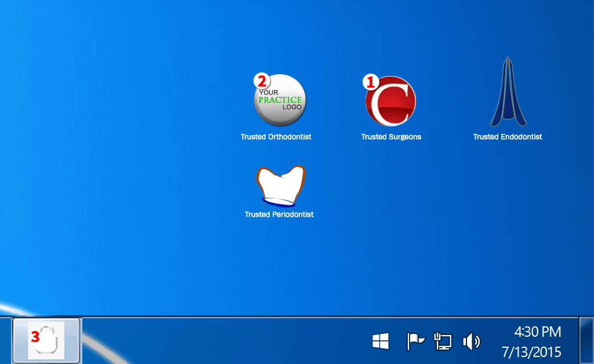Select the "Trusted Endodontist" text label
This screenshot has height=364, width=594.
508,137
